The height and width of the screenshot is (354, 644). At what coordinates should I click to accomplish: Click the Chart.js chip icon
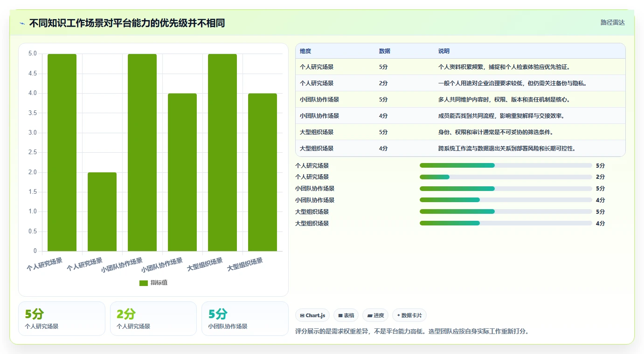click(x=302, y=316)
